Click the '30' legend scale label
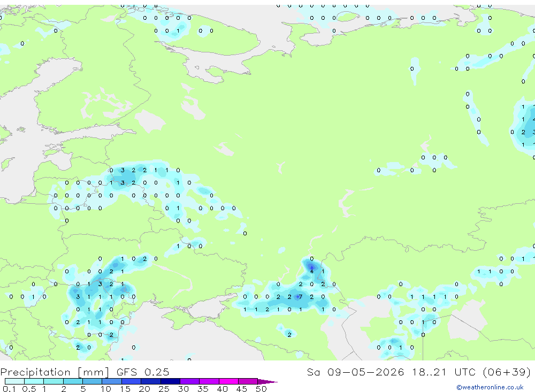This screenshot has width=535, height=392. (x=184, y=389)
